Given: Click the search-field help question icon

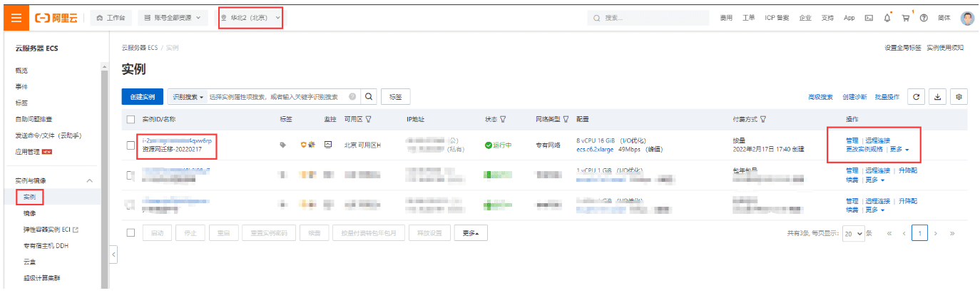Looking at the screenshot, I should pos(352,96).
